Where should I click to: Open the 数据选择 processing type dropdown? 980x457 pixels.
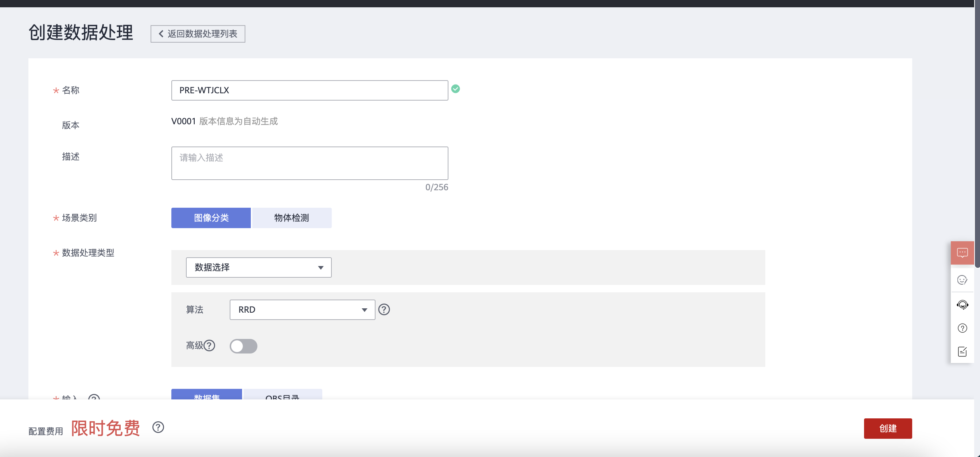[259, 267]
